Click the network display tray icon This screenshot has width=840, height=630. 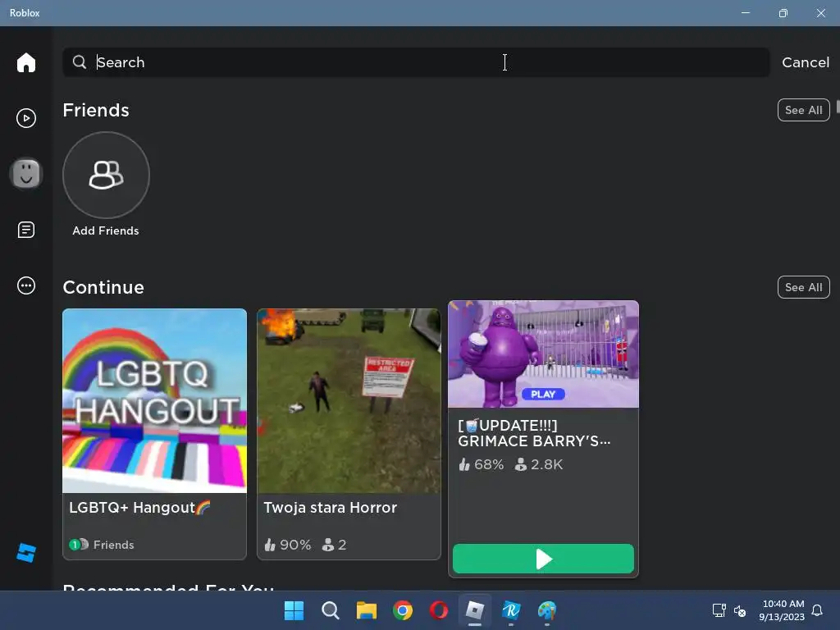pos(719,610)
